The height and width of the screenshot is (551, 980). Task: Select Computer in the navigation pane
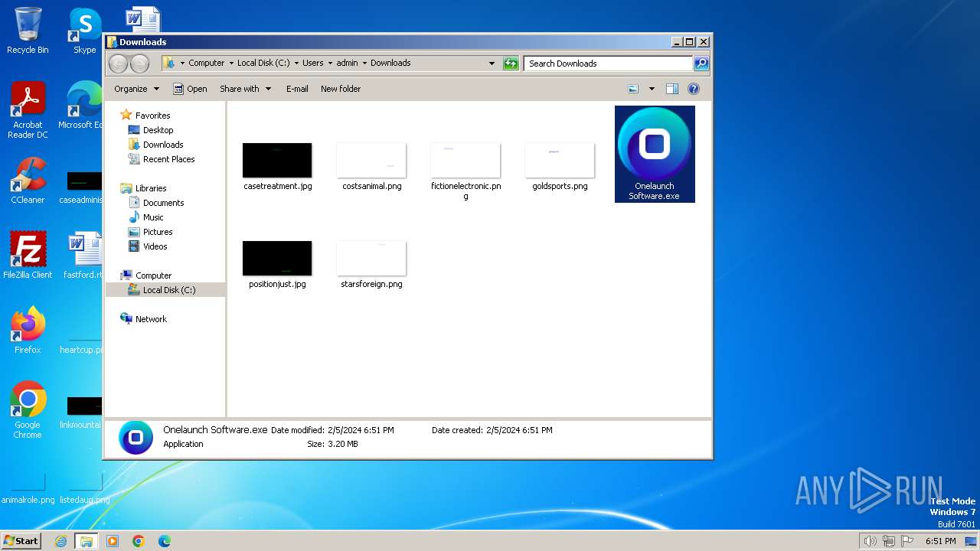153,275
